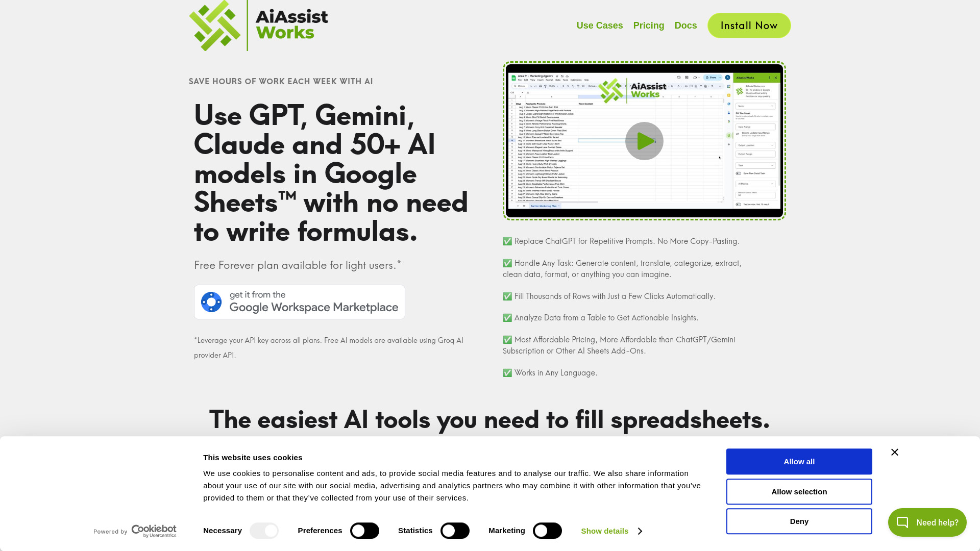Click the close X icon on cookie banner

(x=894, y=452)
